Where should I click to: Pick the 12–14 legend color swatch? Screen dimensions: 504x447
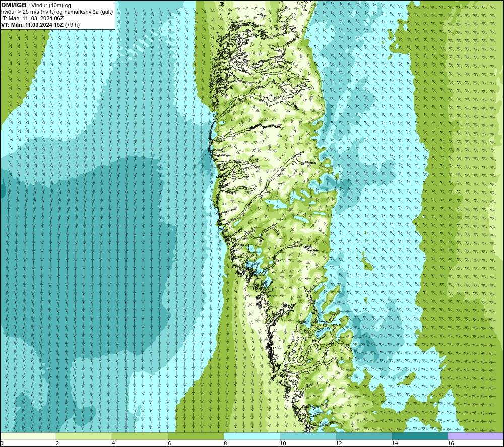pyautogui.click(x=363, y=436)
